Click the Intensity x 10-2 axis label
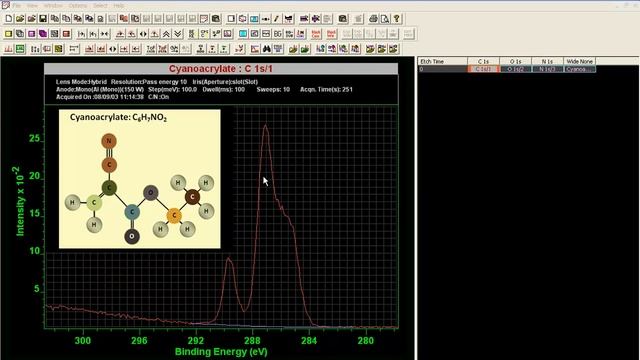This screenshot has height=360, width=640. (x=20, y=201)
